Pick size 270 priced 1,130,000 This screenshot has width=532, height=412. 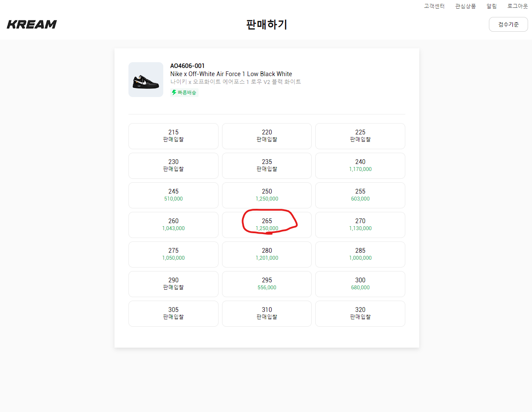tap(360, 224)
